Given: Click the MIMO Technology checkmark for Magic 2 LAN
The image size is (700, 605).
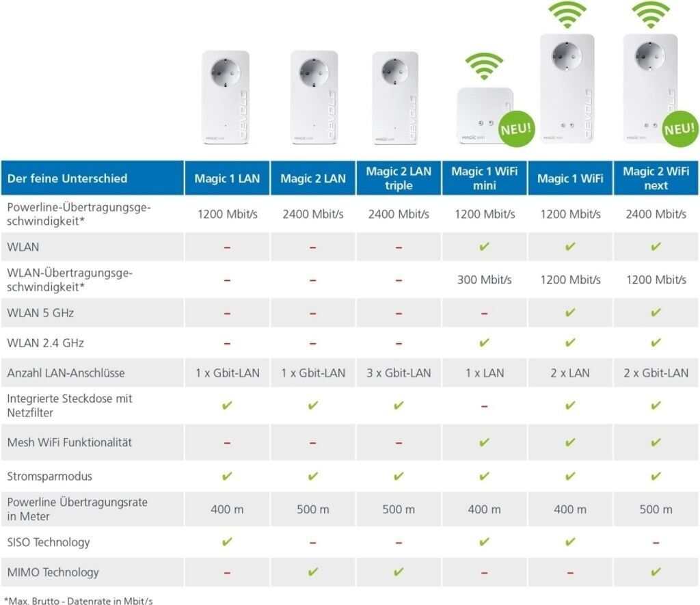Looking at the screenshot, I should click(x=313, y=572).
